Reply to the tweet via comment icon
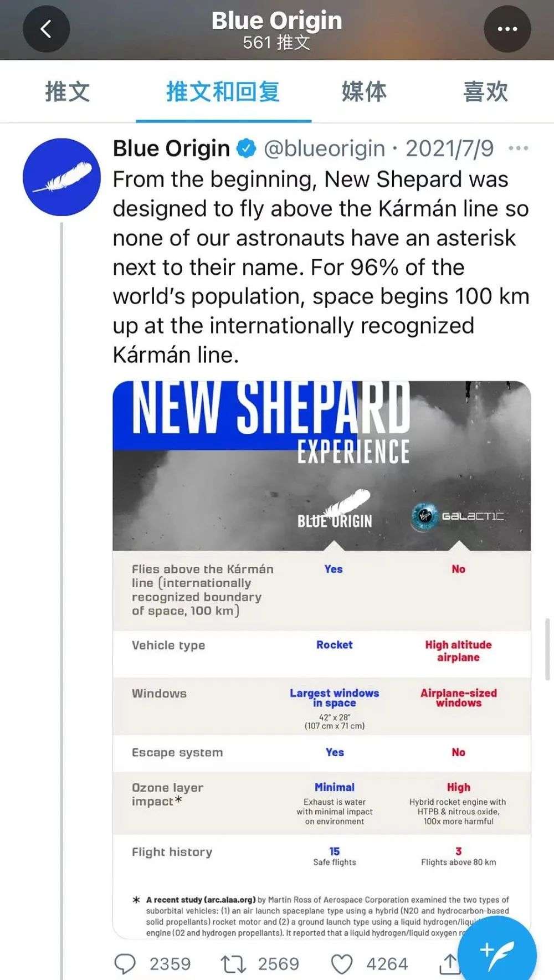The height and width of the screenshot is (980, 554). pos(125,964)
